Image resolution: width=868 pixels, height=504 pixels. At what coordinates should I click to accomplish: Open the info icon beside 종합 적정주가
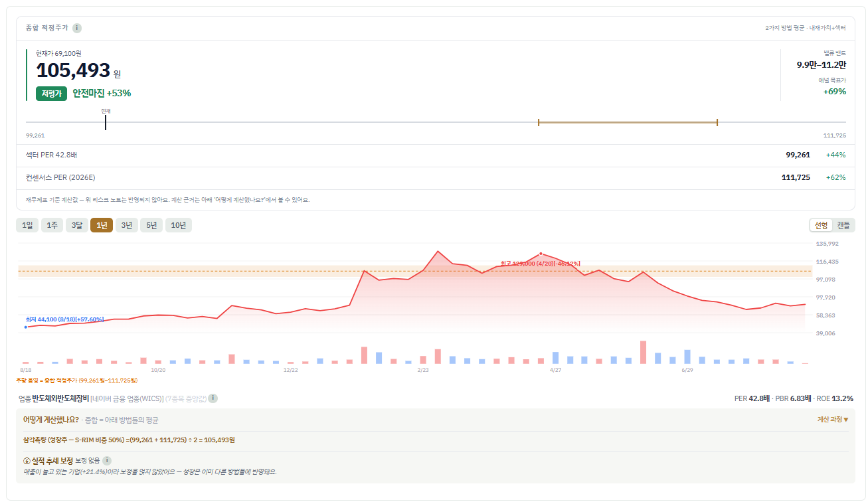click(x=77, y=28)
